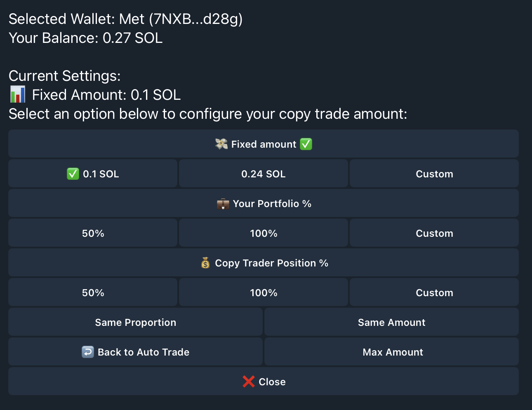Screen dimensions: 532x410
Task: Click the green checkmark on Fixed amount header
Action: tap(306, 144)
